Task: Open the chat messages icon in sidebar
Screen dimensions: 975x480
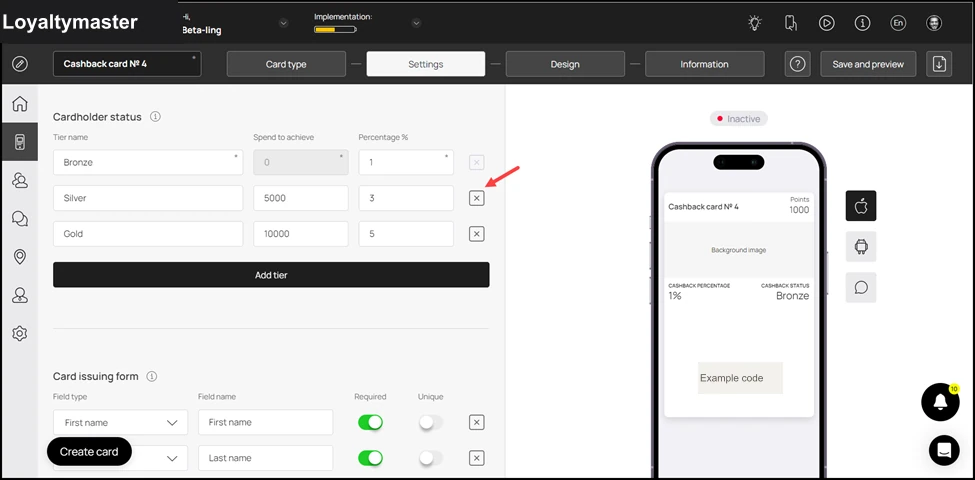Action: (x=20, y=218)
